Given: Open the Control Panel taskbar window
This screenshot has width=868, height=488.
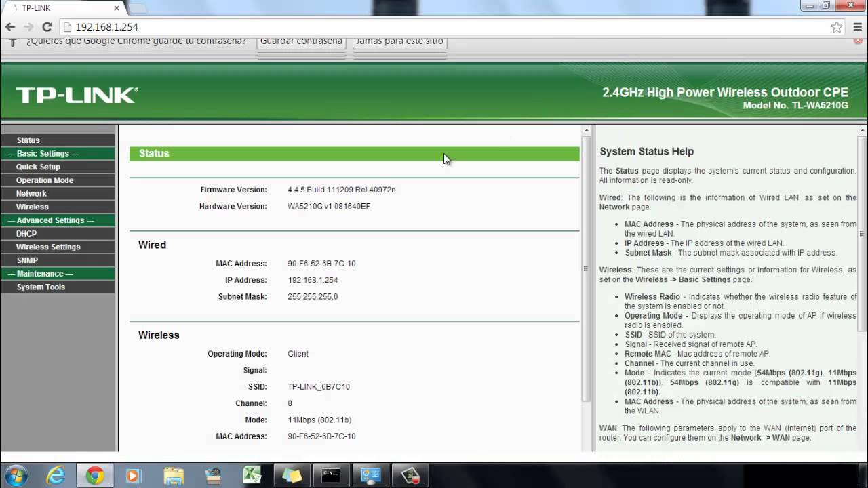Looking at the screenshot, I should (x=371, y=475).
